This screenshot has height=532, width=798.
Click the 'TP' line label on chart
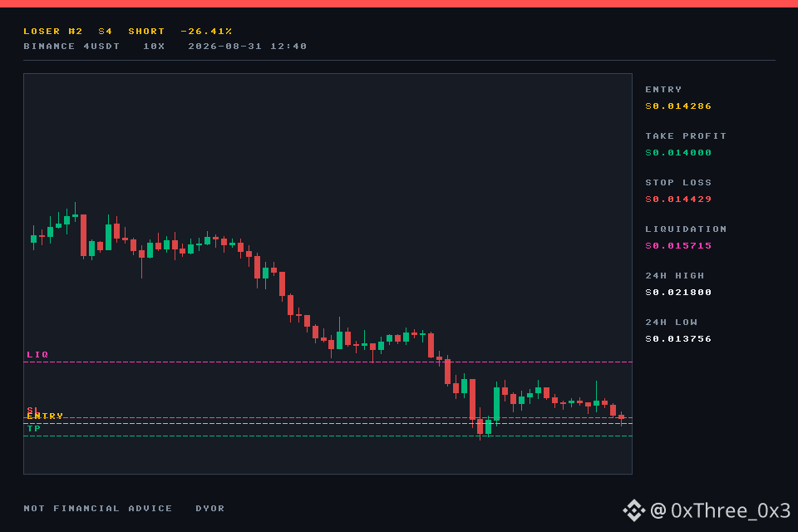(34, 429)
